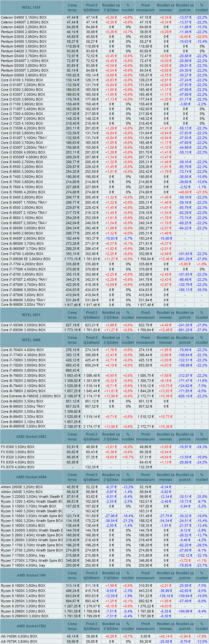This screenshot has width=209, height=644.
Task: Select Ryzen 7 1800X 4,0GHz, tray name
Action: click(x=23, y=565)
